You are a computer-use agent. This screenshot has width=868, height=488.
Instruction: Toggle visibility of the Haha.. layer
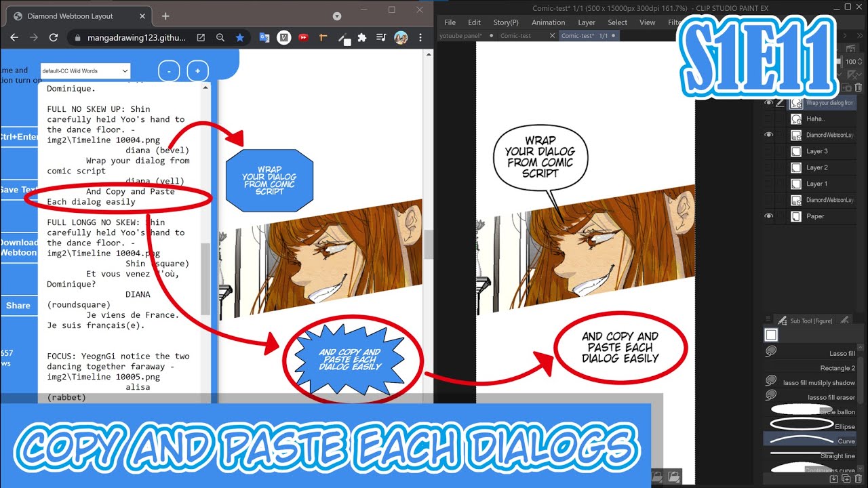click(x=768, y=119)
